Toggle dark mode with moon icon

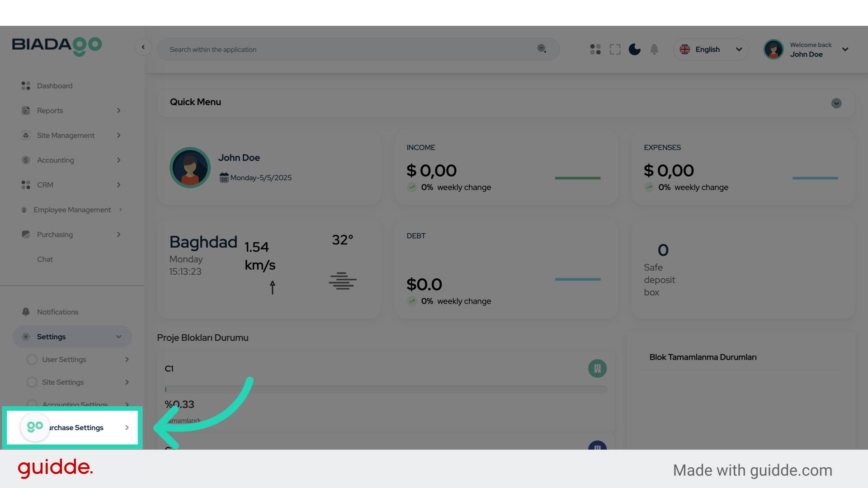pos(635,49)
